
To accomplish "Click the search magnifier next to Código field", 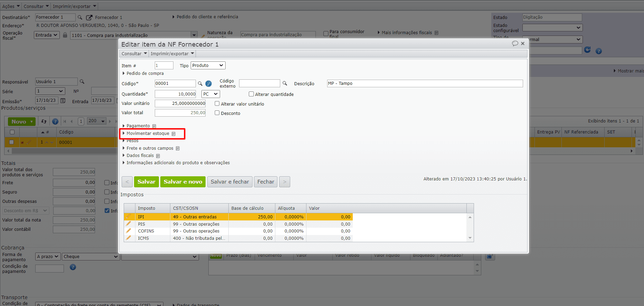I will (200, 83).
